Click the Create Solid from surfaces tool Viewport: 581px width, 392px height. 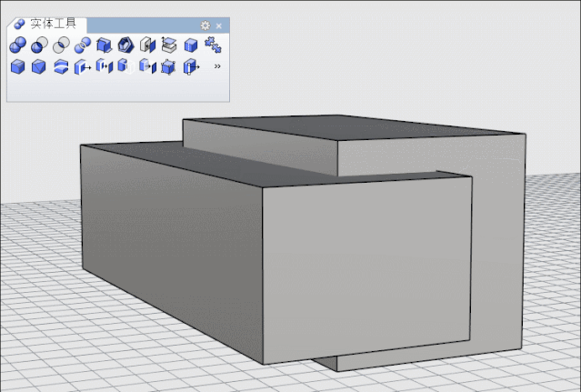coord(105,45)
